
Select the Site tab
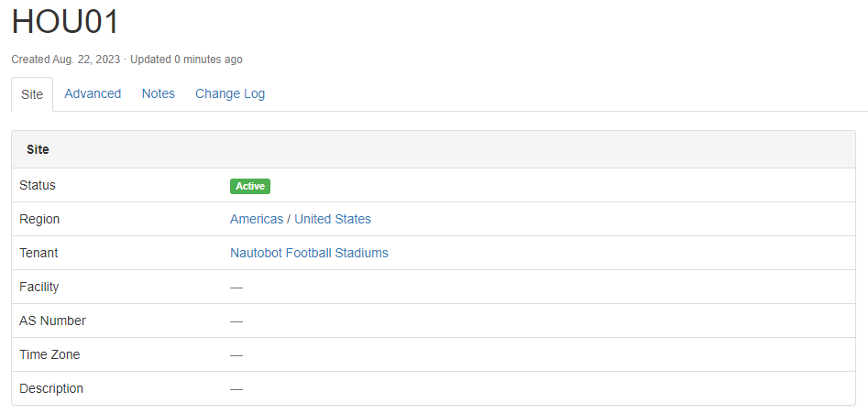(x=32, y=94)
